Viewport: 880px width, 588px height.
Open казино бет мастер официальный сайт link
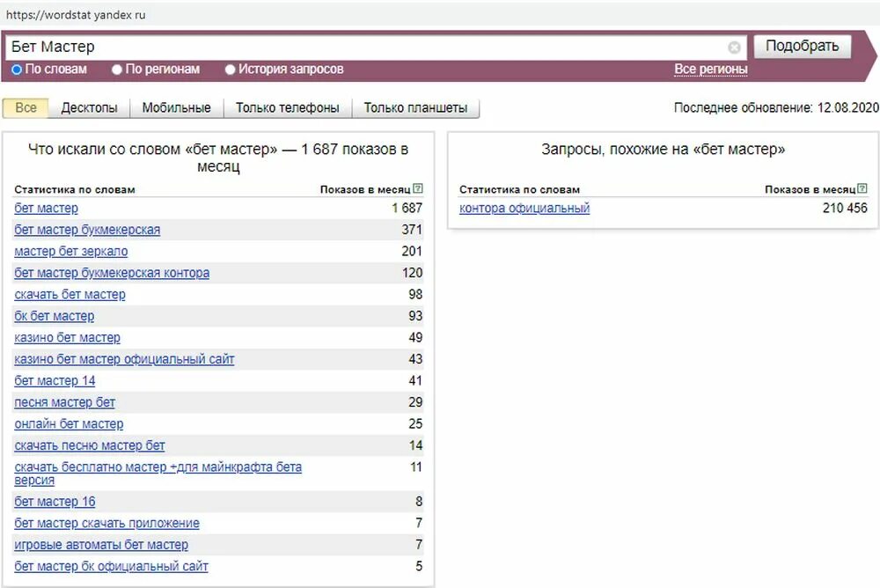pos(124,359)
